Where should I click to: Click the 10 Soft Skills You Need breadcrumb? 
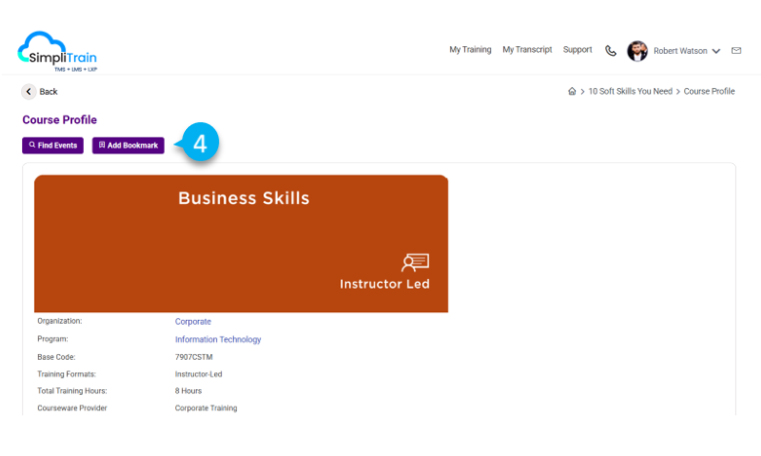630,92
